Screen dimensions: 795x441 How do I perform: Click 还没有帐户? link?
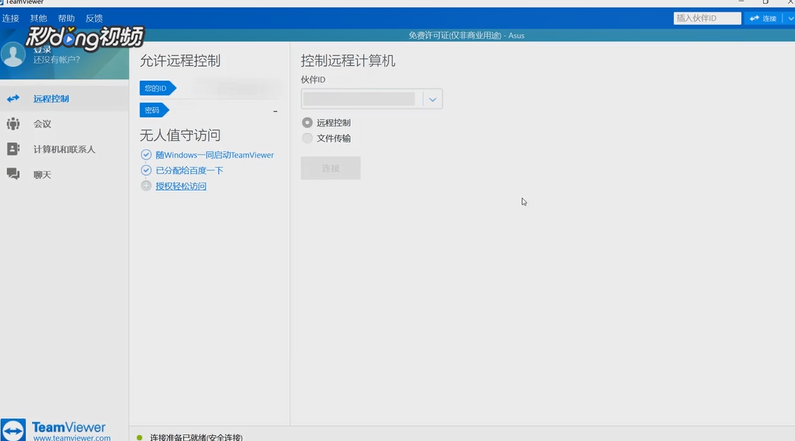(57, 60)
